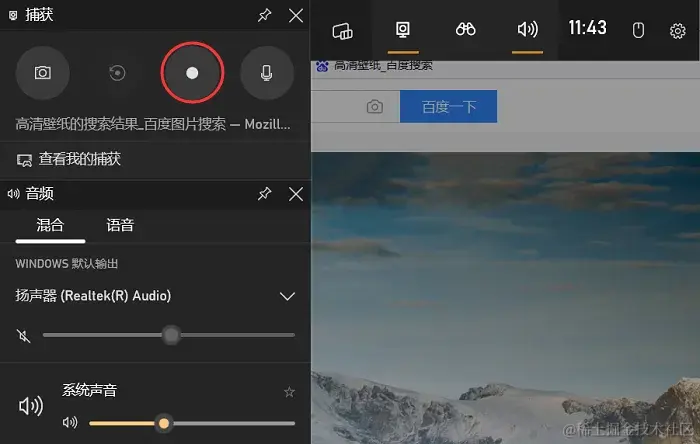Image resolution: width=700 pixels, height=444 pixels.
Task: Toggle the microphone while recording
Action: click(267, 73)
